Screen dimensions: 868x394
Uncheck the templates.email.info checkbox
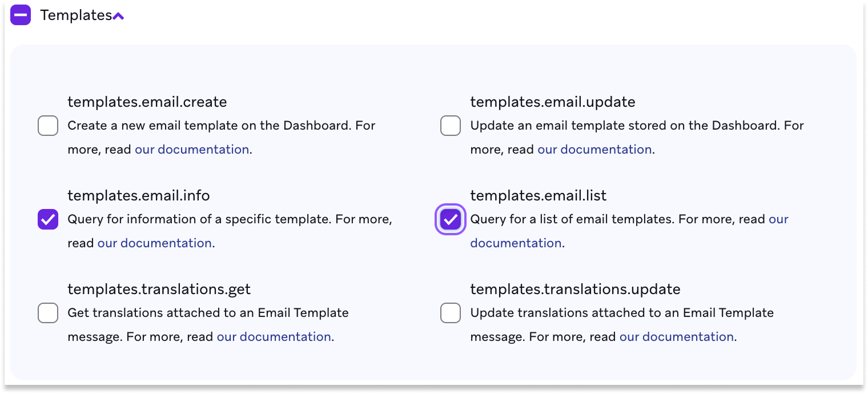click(x=48, y=219)
